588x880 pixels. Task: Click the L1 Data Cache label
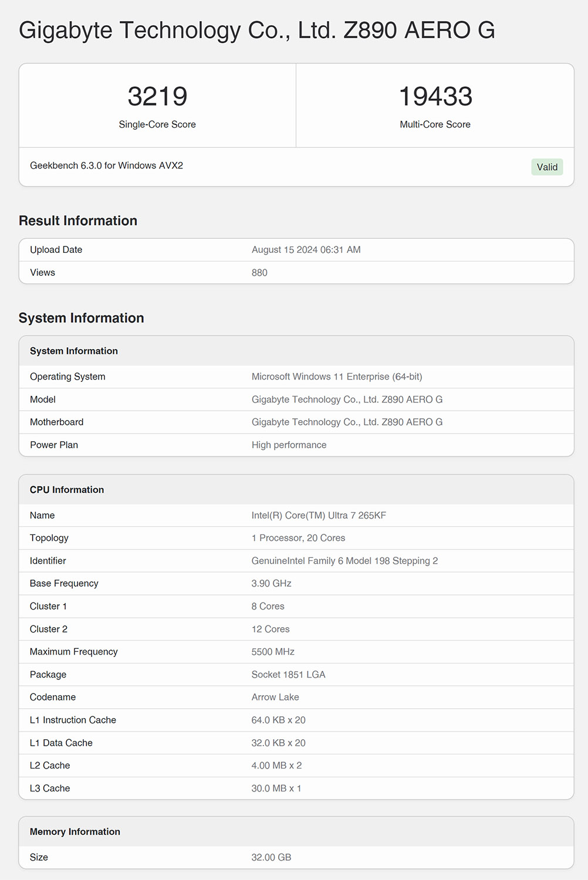tap(62, 743)
